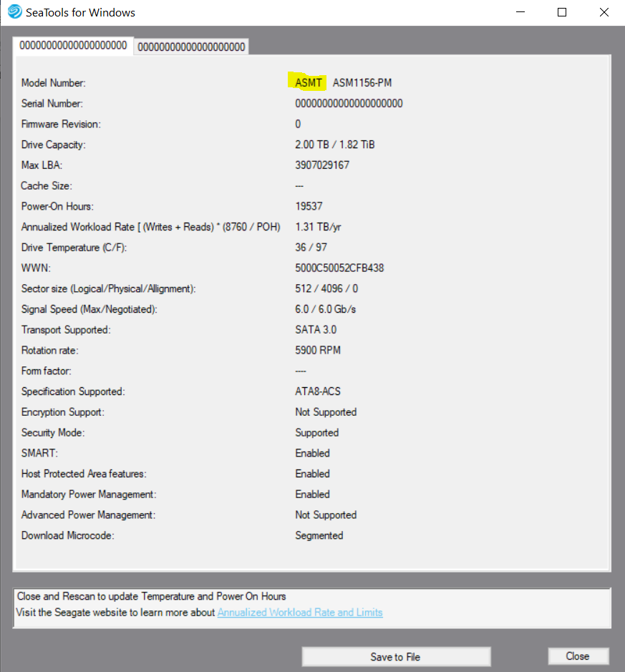Click Not Supported beside Advanced Power Management
The height and width of the screenshot is (672, 625).
point(326,515)
